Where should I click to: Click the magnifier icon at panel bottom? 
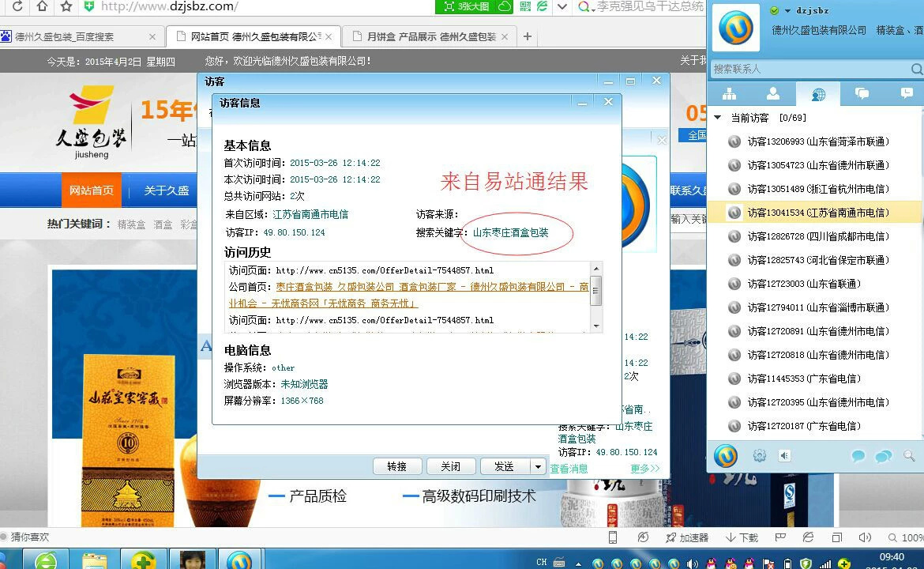click(x=909, y=456)
